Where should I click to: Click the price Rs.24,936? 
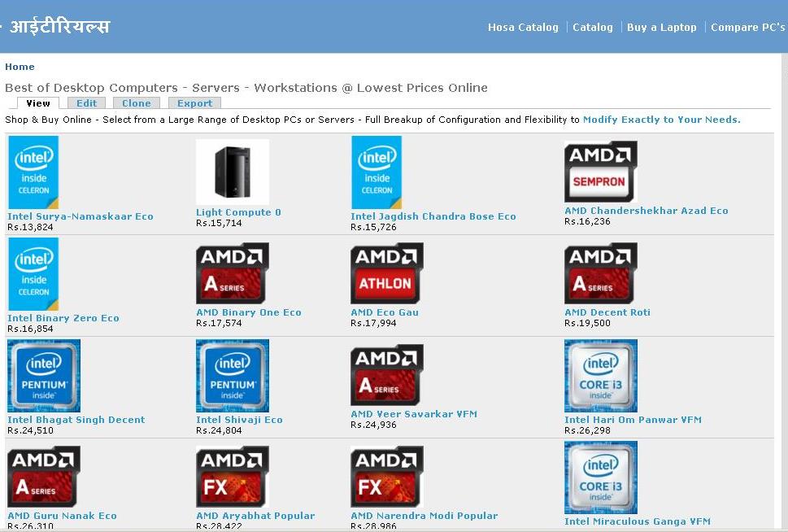point(373,425)
